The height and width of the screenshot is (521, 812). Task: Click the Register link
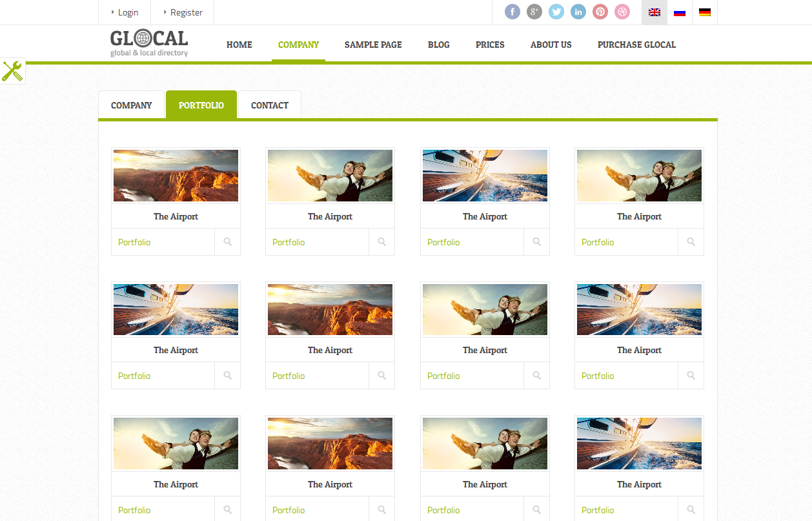(185, 12)
